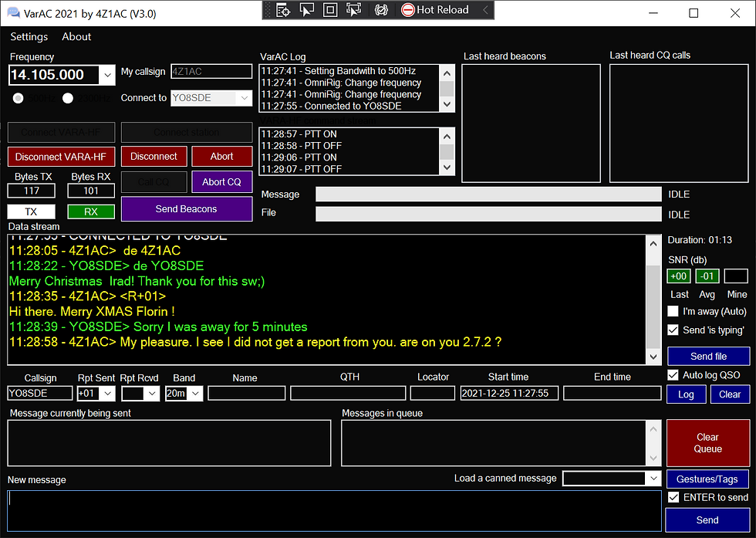This screenshot has width=756, height=538.
Task: Click the Send button
Action: (707, 519)
